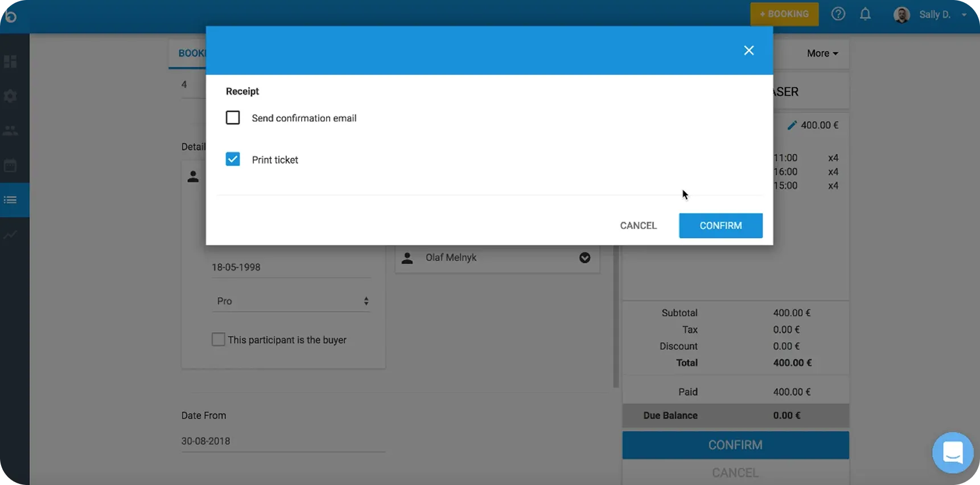Select the bookings list icon in sidebar
The height and width of the screenshot is (485, 980).
click(x=10, y=200)
